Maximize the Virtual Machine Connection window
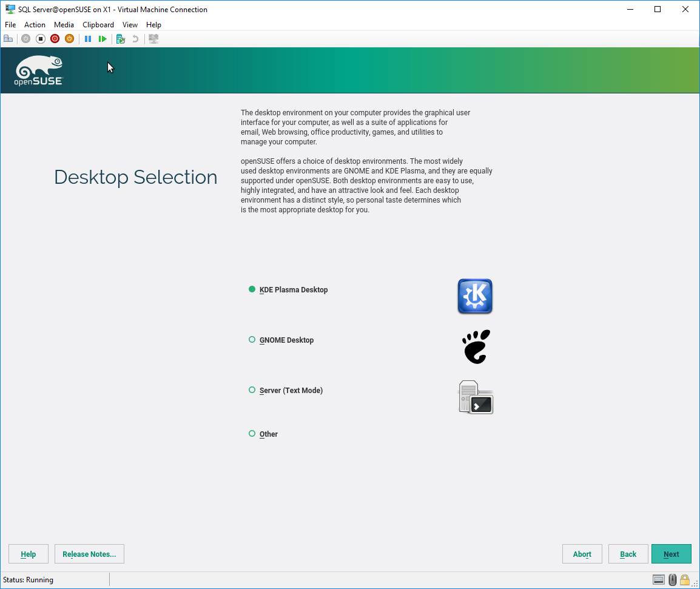 click(x=658, y=9)
